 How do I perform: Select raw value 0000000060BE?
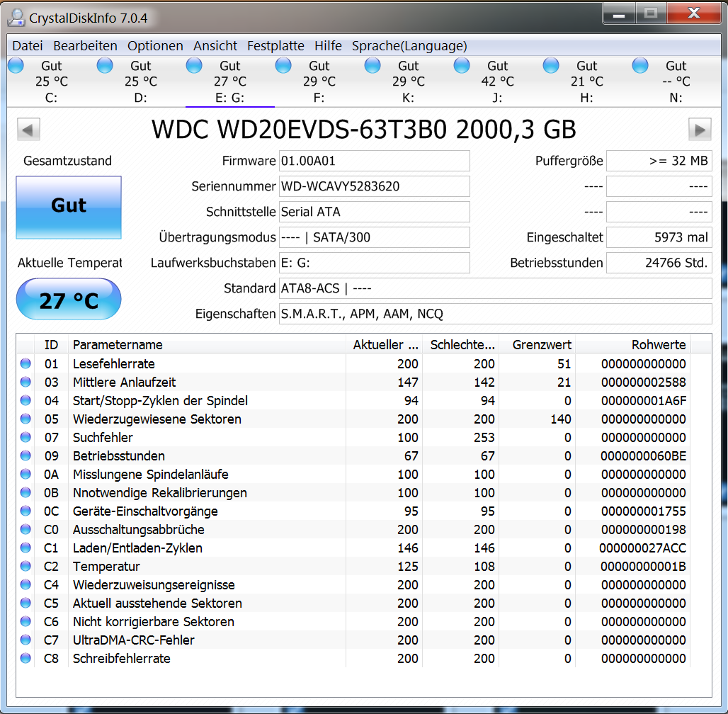643,456
